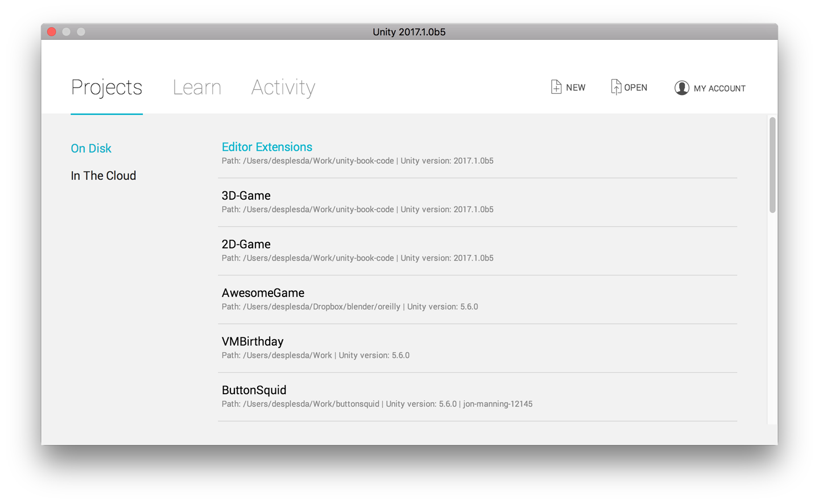Click ButtonSquid's path line with jon-manning-12145
The width and height of the screenshot is (819, 504).
[x=377, y=404]
